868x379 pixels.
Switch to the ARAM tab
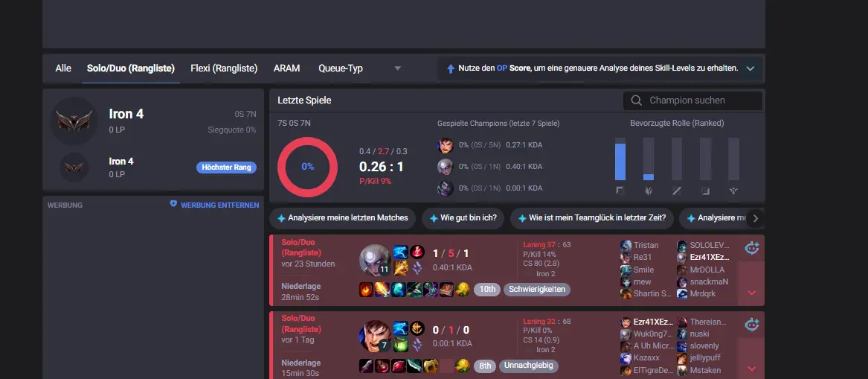[287, 69]
